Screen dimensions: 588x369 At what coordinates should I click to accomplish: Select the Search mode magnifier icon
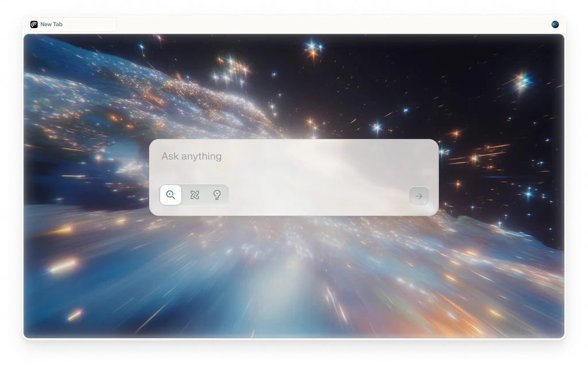171,195
